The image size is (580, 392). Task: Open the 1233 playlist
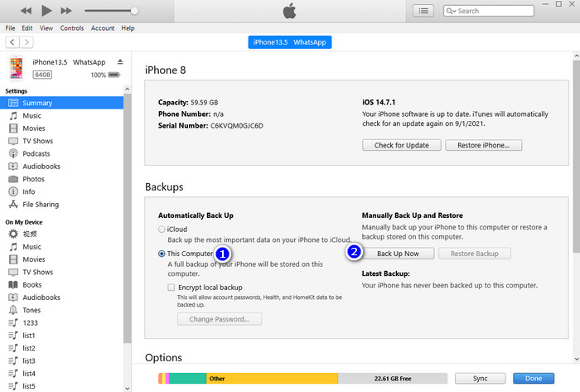click(x=61, y=323)
